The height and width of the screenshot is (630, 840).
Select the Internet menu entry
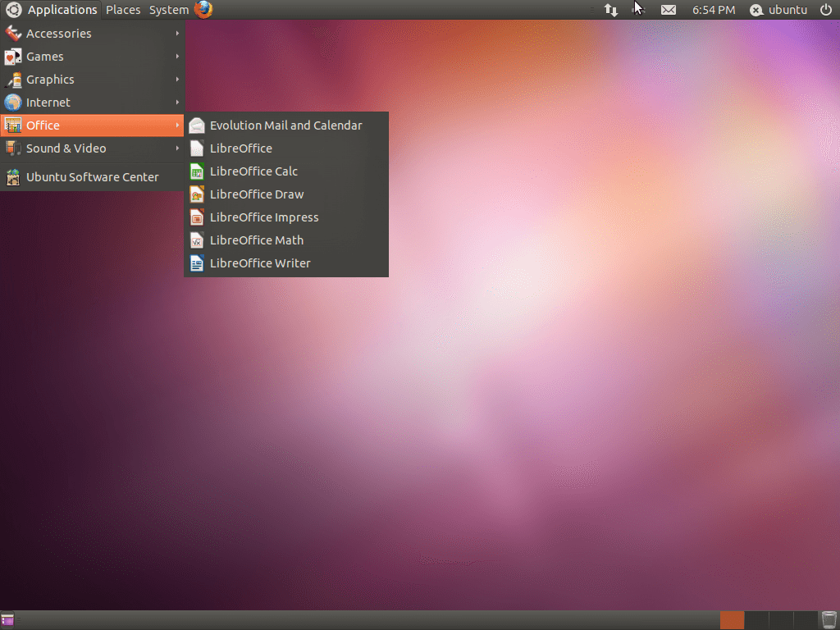click(92, 103)
